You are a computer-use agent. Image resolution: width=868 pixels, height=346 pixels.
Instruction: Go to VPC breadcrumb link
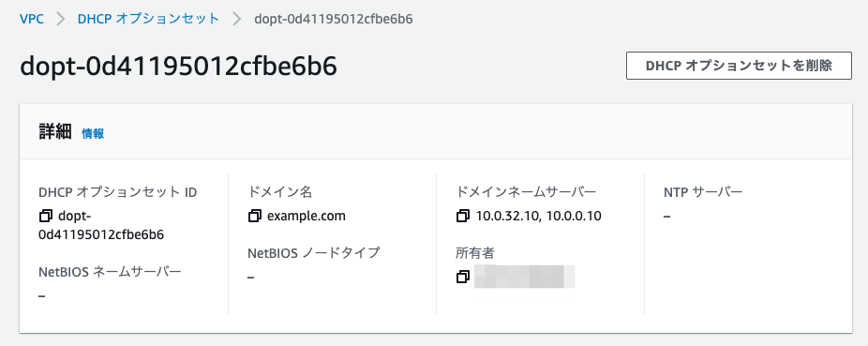click(32, 19)
